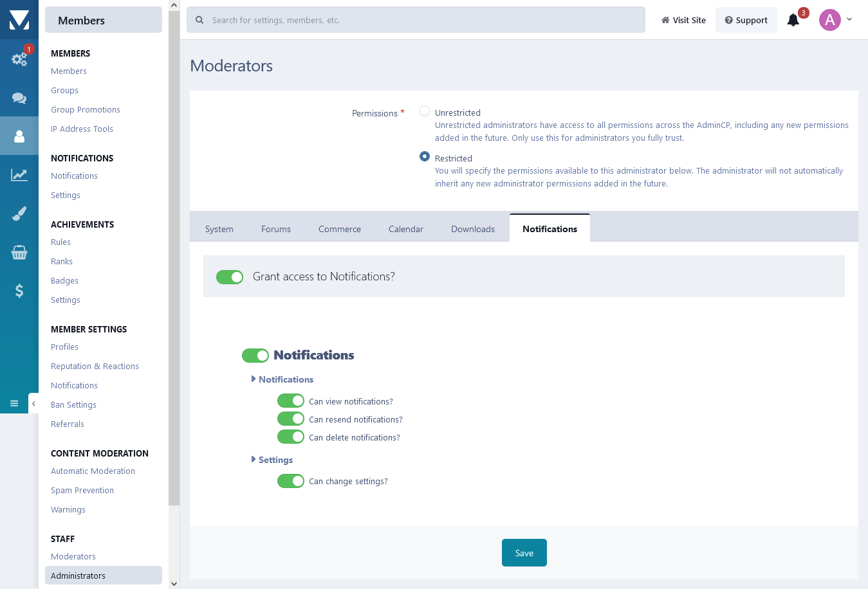The width and height of the screenshot is (868, 589).
Task: Toggle Grant access to Notifications switch
Action: (x=230, y=276)
